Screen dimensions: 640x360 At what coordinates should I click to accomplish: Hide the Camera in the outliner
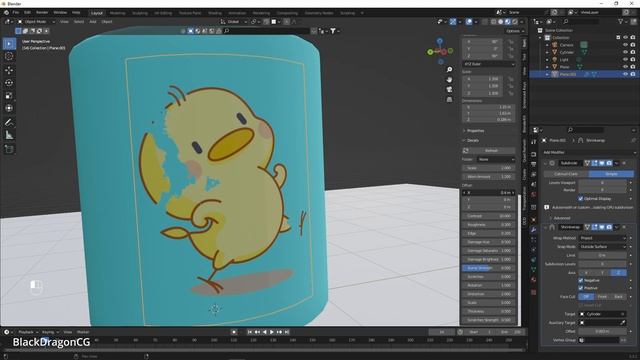coord(625,45)
